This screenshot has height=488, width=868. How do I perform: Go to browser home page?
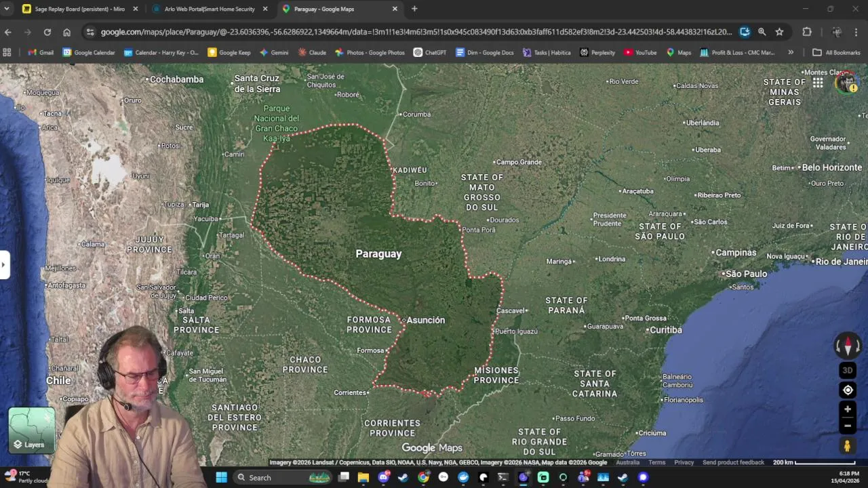(66, 32)
